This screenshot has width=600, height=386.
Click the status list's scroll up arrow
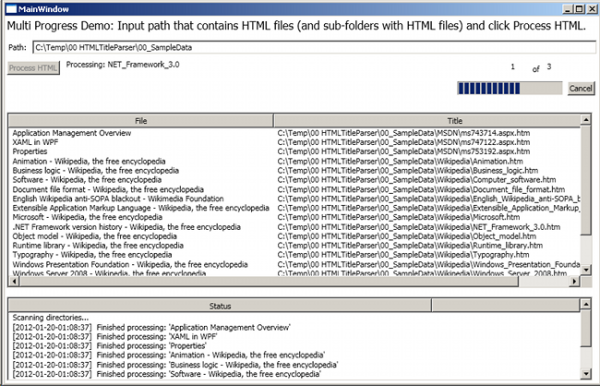click(x=586, y=305)
